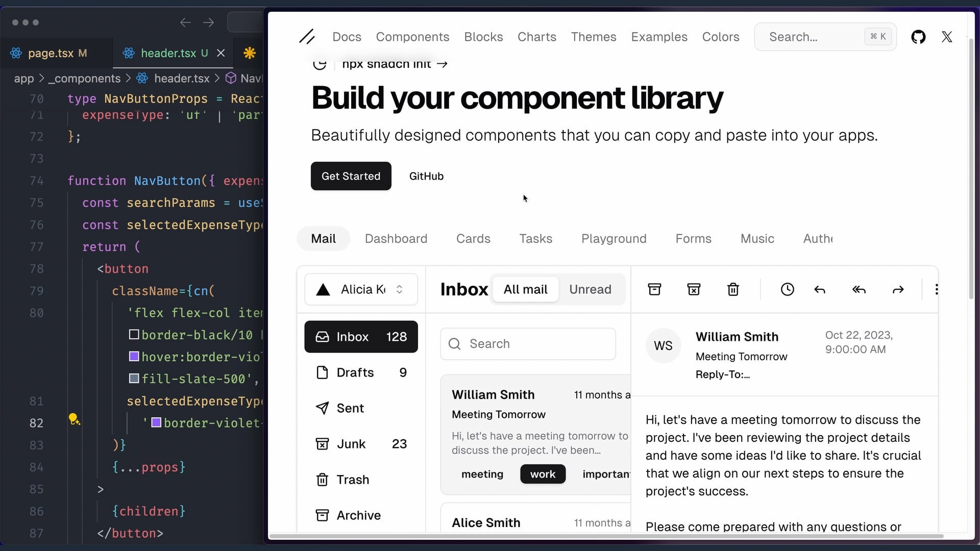Click Move to junk toolbar icon
Screen dimensions: 980x551
694,290
